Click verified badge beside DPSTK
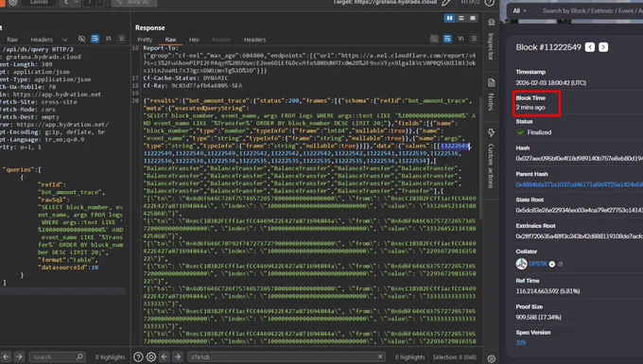The width and height of the screenshot is (643, 364). click(552, 265)
